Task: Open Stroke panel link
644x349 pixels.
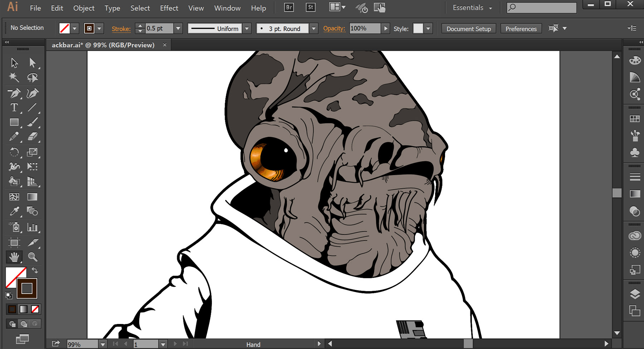Action: tap(121, 29)
